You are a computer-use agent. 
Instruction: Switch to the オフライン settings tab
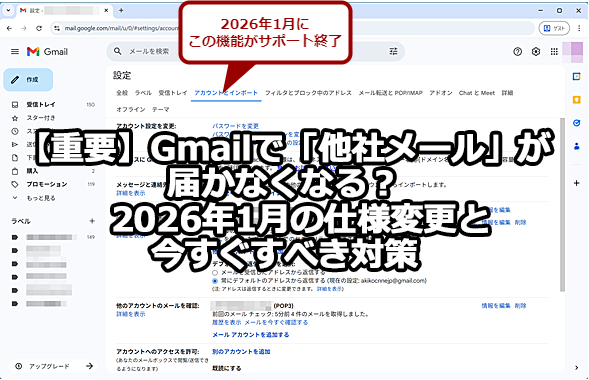[x=131, y=109]
